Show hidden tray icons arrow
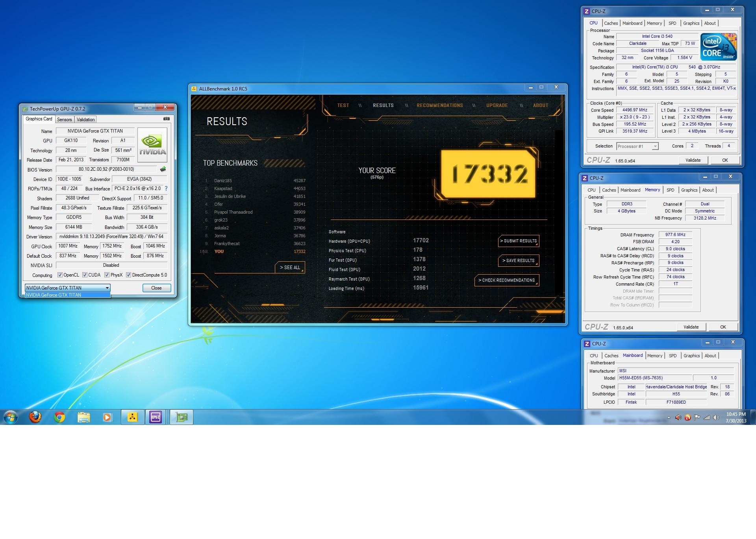This screenshot has width=756, height=539. coord(669,417)
